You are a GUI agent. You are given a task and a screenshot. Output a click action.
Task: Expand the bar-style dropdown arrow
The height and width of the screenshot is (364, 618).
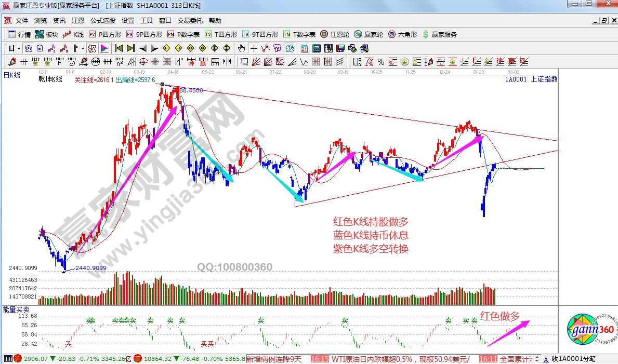pos(83,48)
